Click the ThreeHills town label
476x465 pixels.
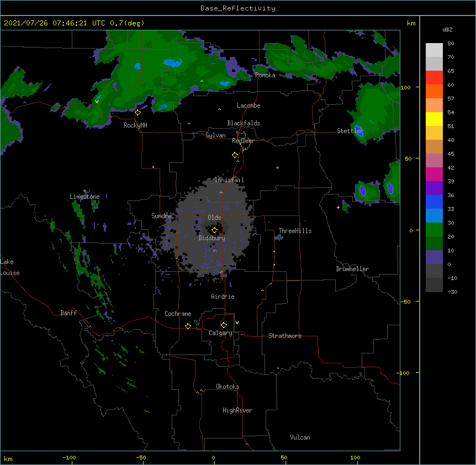pyautogui.click(x=295, y=231)
